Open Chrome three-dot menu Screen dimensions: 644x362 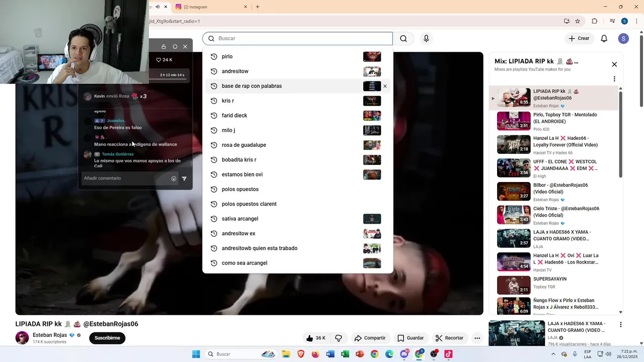pyautogui.click(x=636, y=21)
